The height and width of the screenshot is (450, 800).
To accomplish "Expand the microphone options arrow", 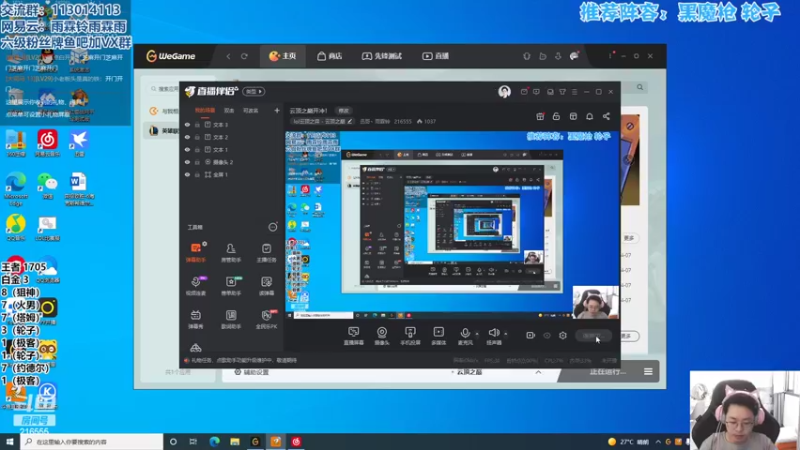I will pos(477,334).
